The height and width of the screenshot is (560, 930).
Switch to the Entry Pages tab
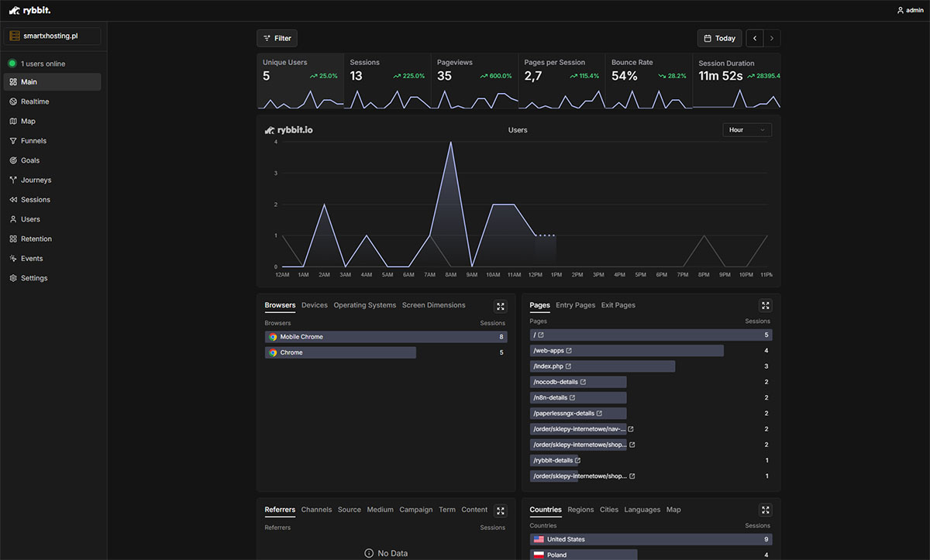point(575,305)
